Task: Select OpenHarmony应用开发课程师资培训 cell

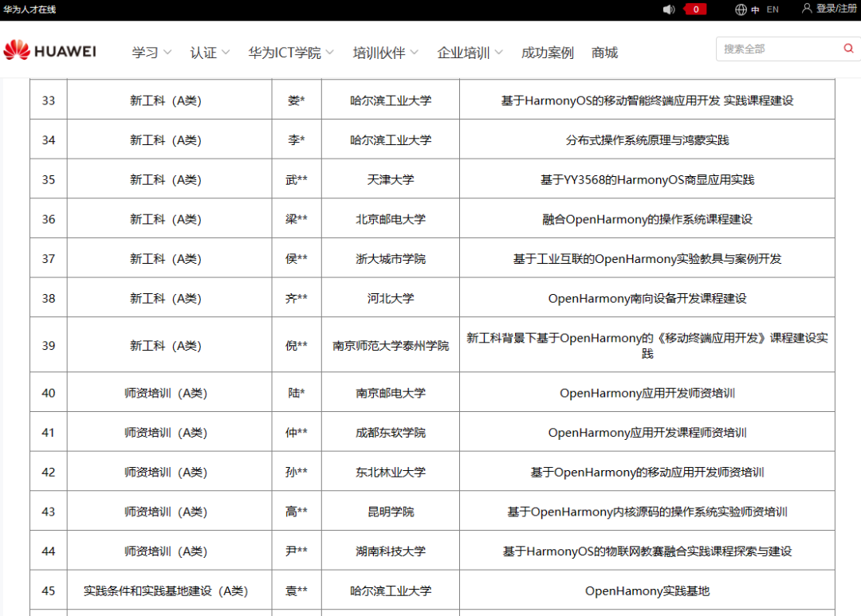Action: click(x=647, y=432)
